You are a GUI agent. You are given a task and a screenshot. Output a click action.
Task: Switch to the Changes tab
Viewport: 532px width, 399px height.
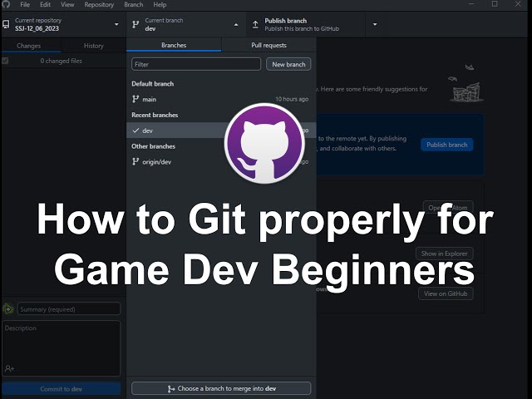click(x=29, y=46)
